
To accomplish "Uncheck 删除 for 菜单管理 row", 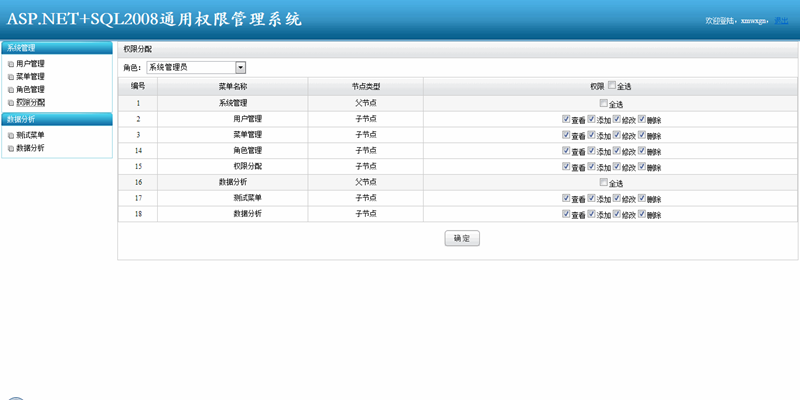I will [642, 135].
